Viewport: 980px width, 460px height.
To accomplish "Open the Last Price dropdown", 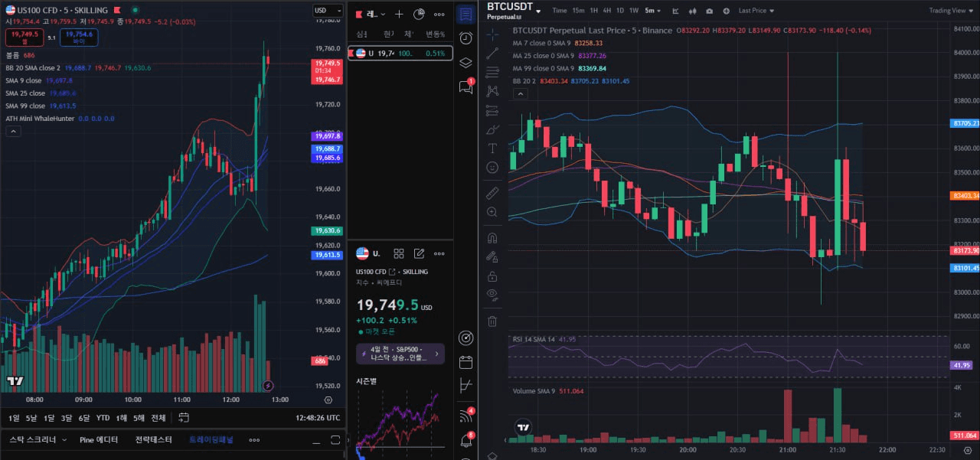I will (x=756, y=11).
